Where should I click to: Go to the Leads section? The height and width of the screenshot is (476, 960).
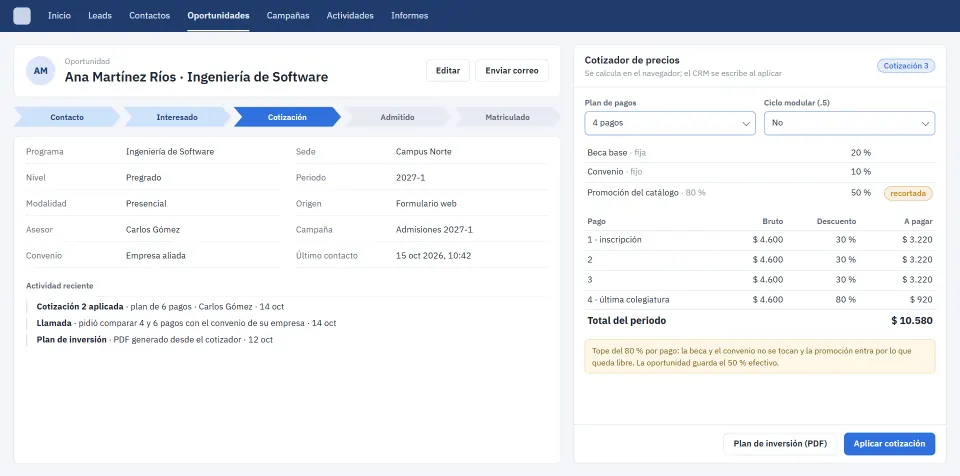[x=100, y=16]
